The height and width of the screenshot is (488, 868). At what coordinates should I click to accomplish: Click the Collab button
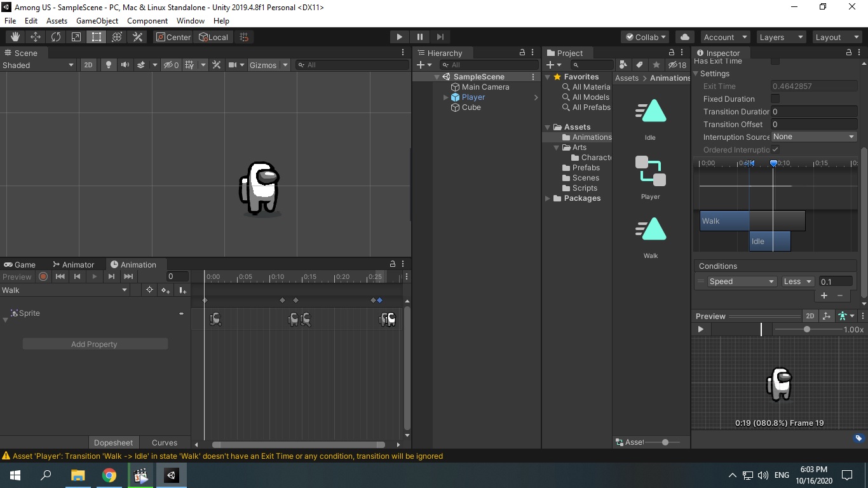pyautogui.click(x=646, y=37)
